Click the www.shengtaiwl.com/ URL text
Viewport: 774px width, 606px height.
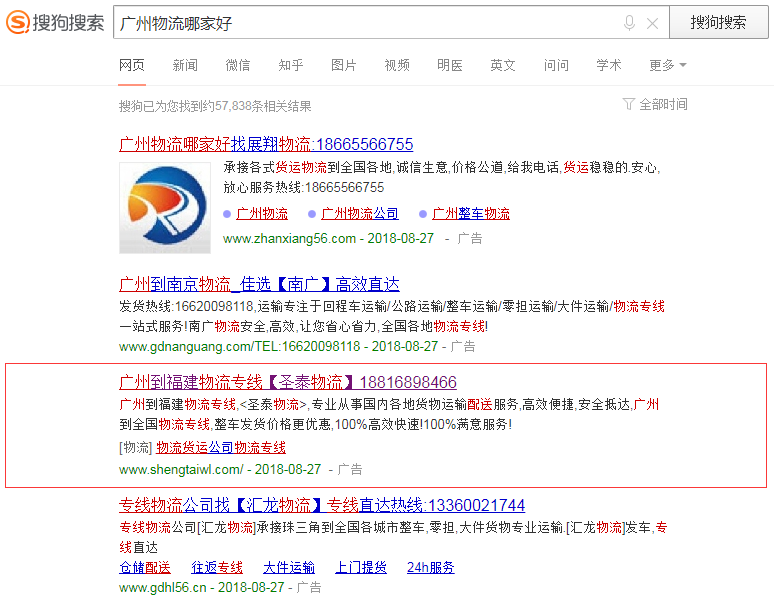tap(181, 469)
